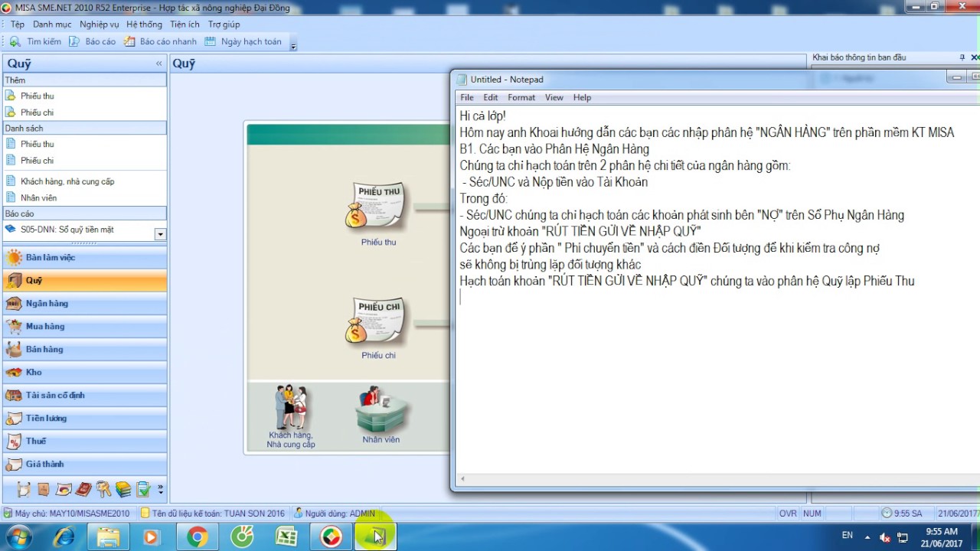Click the red book icon in module strip
Screen dimensions: 980x551
click(83, 489)
